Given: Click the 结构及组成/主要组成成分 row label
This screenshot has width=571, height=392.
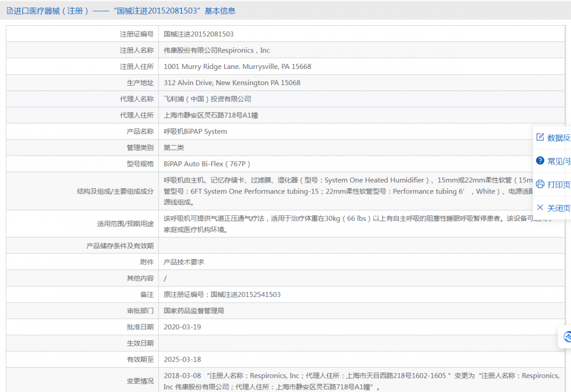Looking at the screenshot, I should [115, 191].
